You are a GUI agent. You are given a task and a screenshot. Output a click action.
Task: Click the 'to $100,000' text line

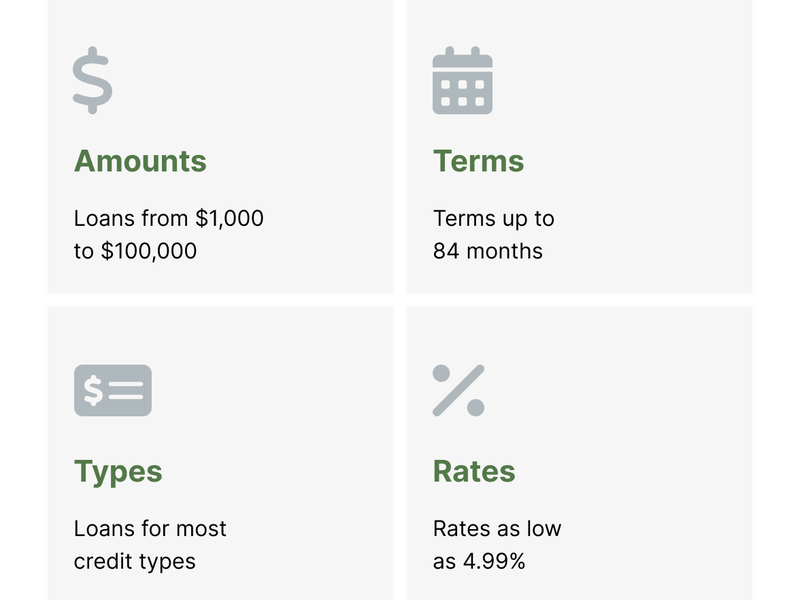coord(135,251)
